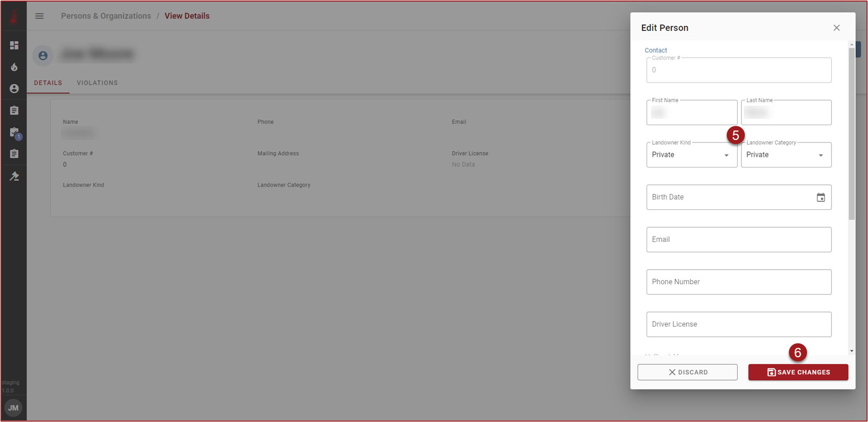The width and height of the screenshot is (868, 422).
Task: Open the person account icon in sidebar
Action: pos(14,88)
